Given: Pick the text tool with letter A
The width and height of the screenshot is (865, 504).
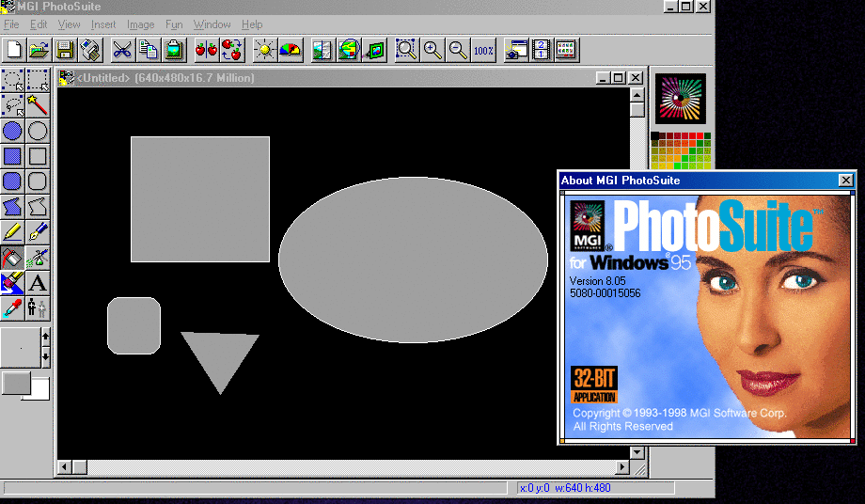Looking at the screenshot, I should (38, 282).
